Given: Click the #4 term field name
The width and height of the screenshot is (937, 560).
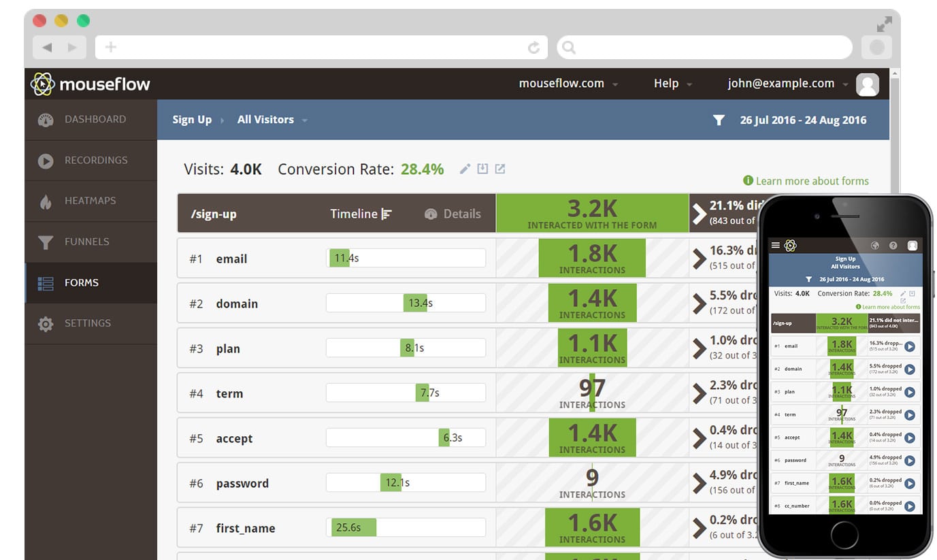Looking at the screenshot, I should tap(229, 394).
